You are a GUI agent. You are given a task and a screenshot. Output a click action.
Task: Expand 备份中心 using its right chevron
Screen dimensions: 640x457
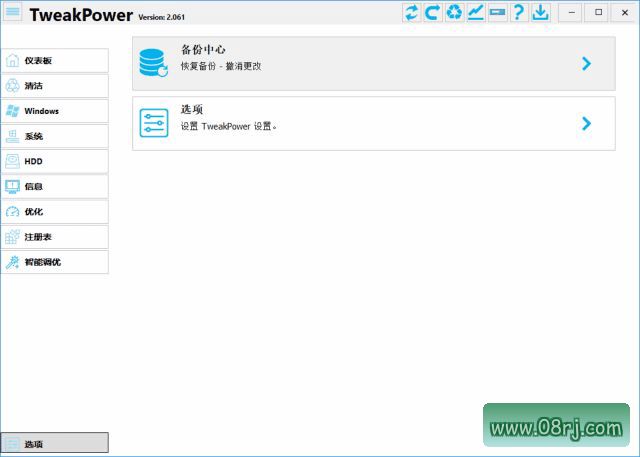point(586,64)
